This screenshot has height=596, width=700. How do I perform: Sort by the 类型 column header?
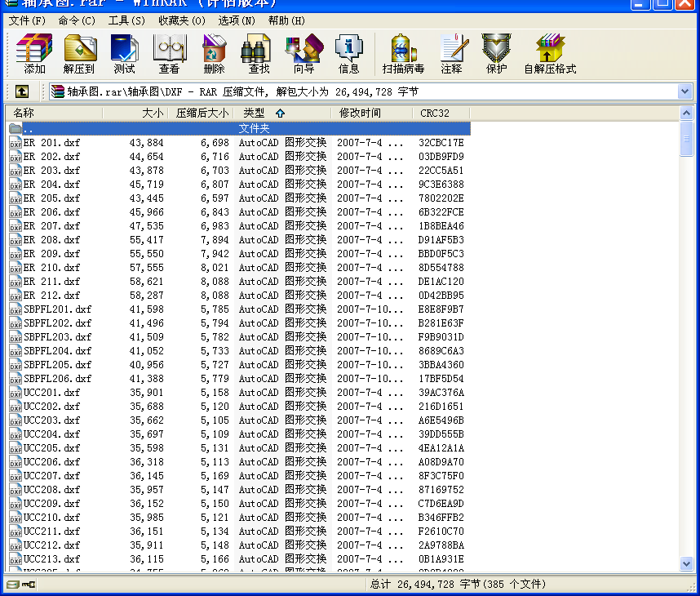(254, 113)
